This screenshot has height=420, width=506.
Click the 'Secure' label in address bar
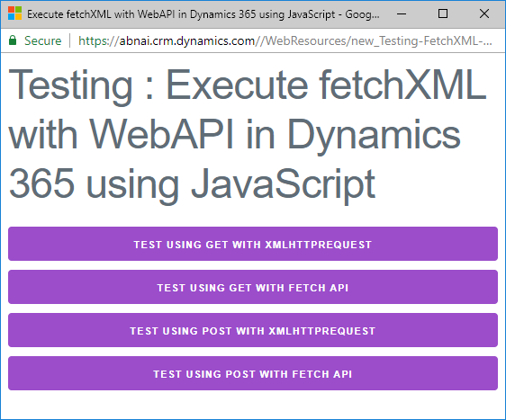pos(42,41)
